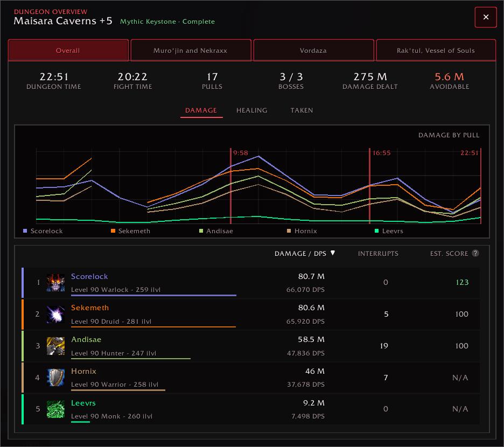Click Mythic Keystone · Complete status text

(x=167, y=22)
